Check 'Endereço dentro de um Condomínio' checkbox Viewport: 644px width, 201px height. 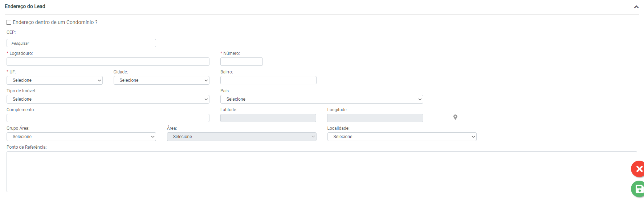[x=9, y=23]
